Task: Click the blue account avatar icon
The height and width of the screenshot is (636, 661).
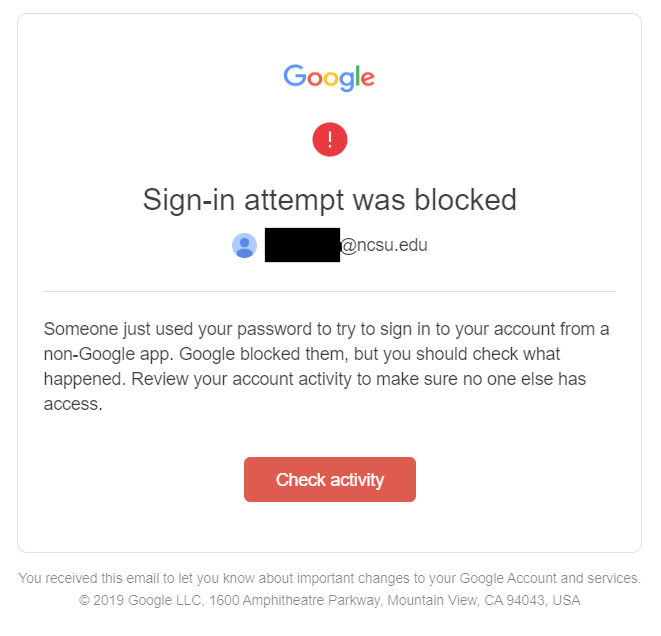Action: [245, 245]
